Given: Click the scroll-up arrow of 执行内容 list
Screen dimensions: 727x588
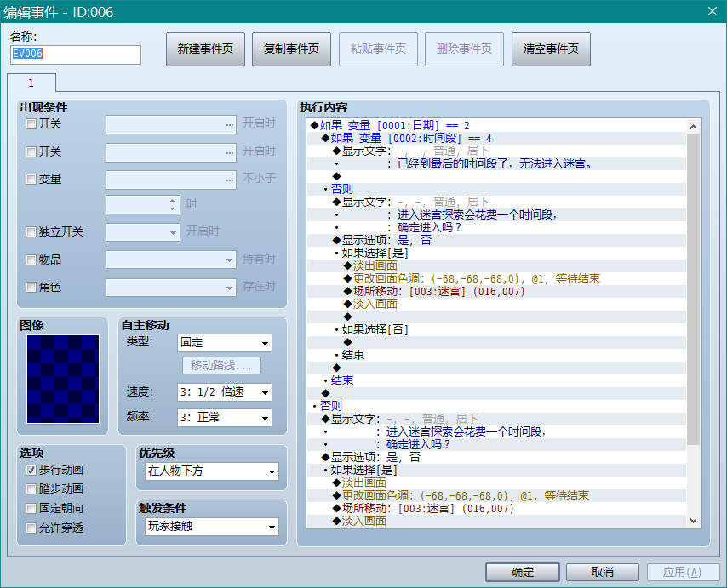Looking at the screenshot, I should [x=694, y=127].
